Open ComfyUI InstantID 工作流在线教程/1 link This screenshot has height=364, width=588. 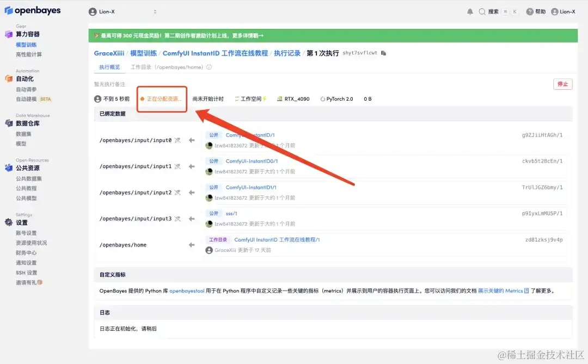(277, 239)
